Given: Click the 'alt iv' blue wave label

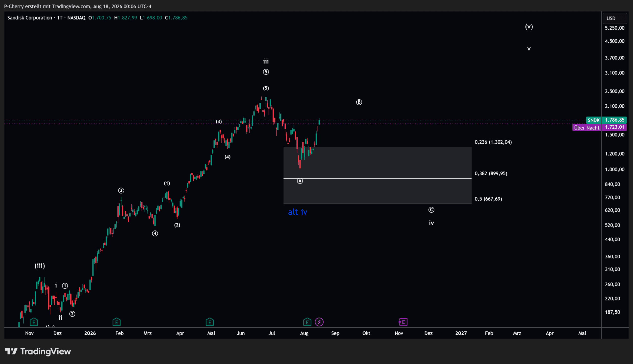Looking at the screenshot, I should tap(298, 212).
